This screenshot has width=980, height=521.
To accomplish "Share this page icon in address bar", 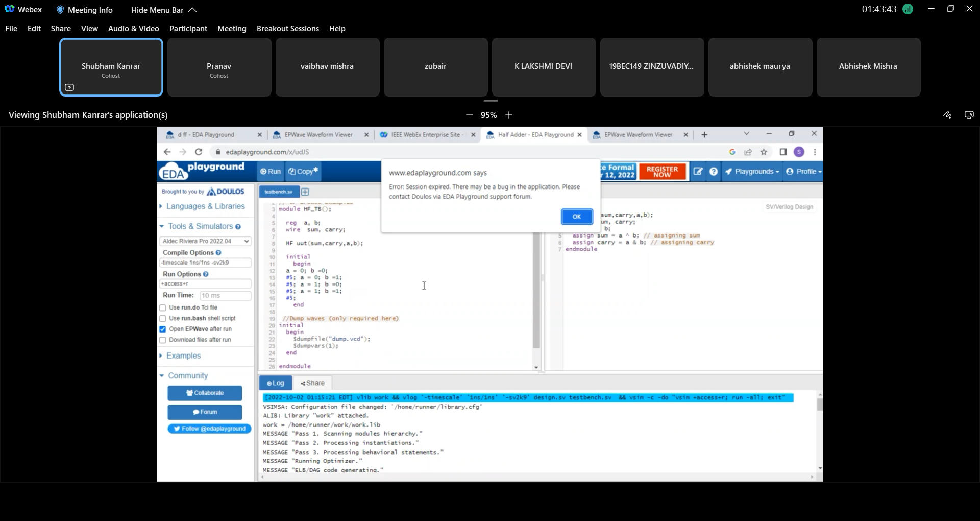I will click(x=748, y=152).
